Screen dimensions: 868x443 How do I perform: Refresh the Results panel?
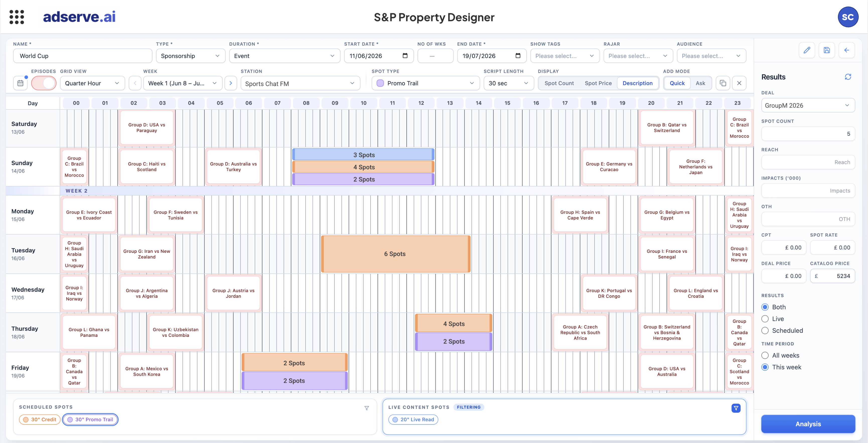pos(848,77)
